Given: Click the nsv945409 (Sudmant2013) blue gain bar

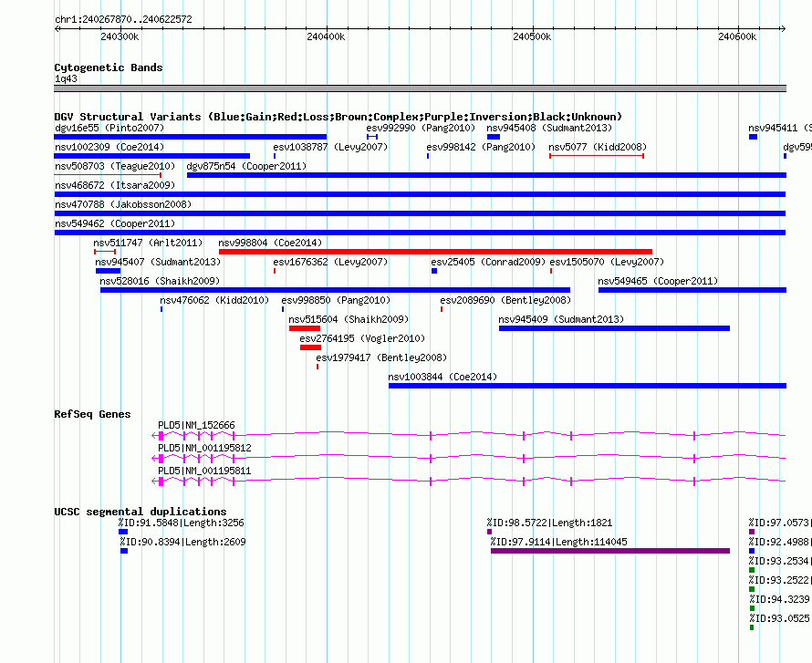Looking at the screenshot, I should [614, 328].
